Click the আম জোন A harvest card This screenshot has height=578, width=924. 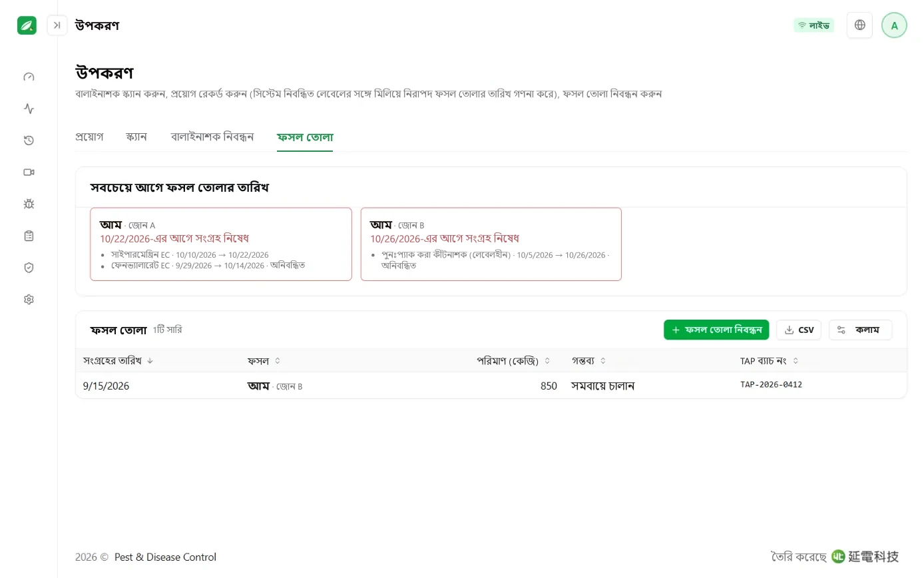pyautogui.click(x=221, y=244)
